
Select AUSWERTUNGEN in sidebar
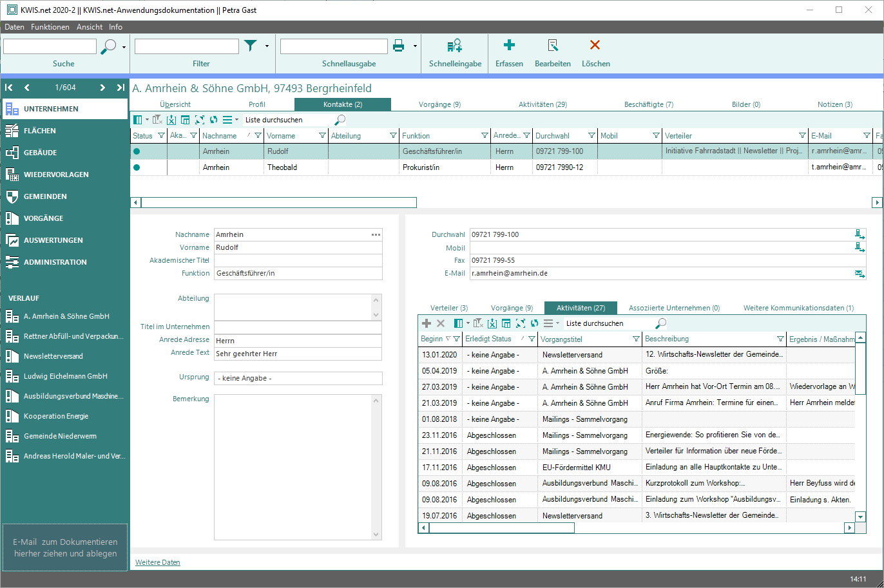[64, 240]
